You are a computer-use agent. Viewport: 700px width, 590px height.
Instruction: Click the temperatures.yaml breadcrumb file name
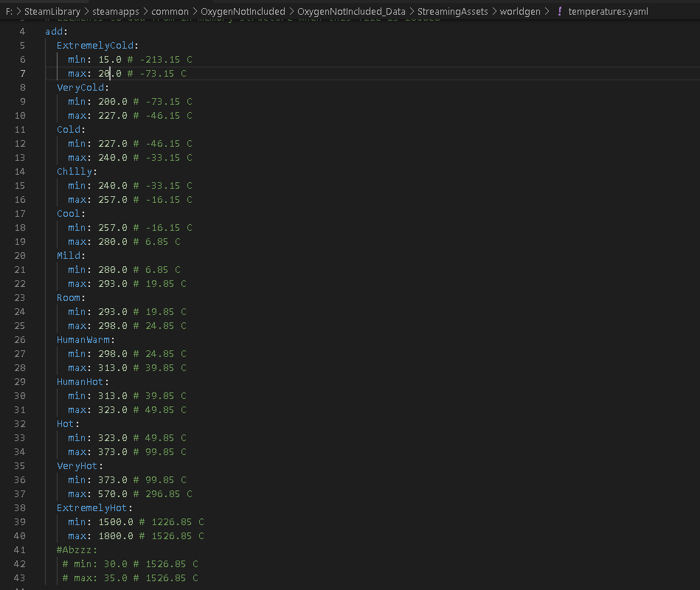coord(608,12)
